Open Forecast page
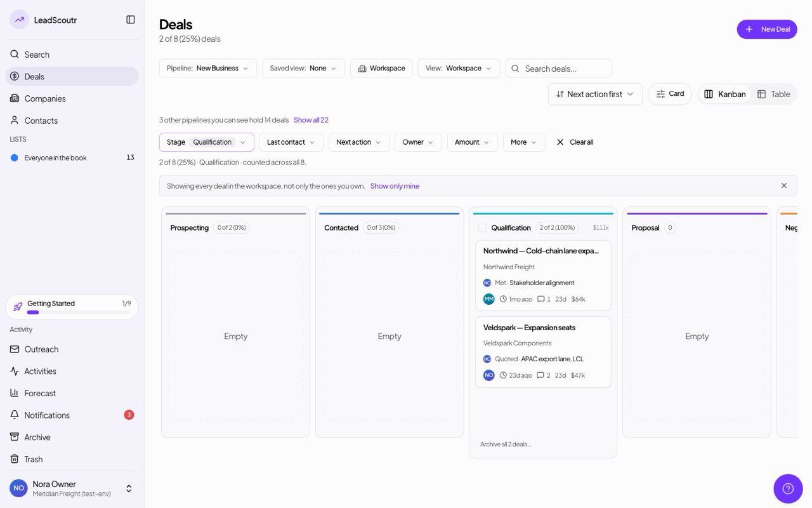This screenshot has height=508, width=812. (72, 393)
